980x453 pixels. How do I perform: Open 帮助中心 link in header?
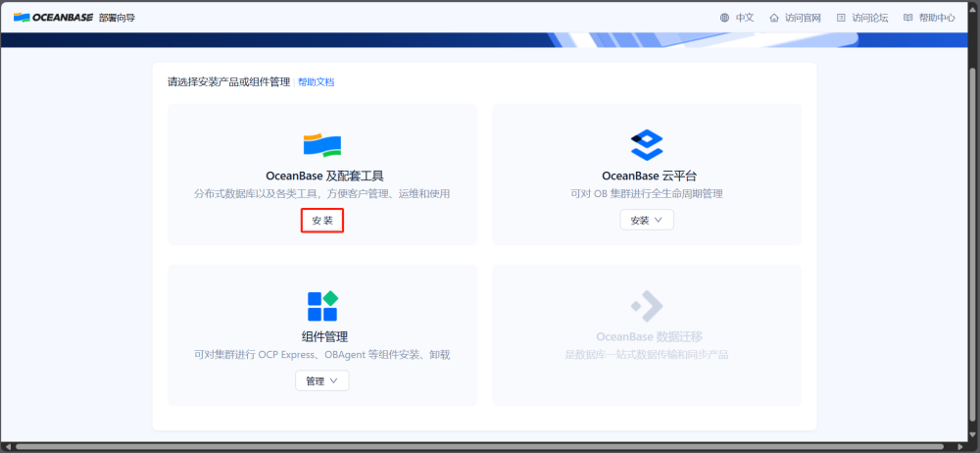coord(937,18)
